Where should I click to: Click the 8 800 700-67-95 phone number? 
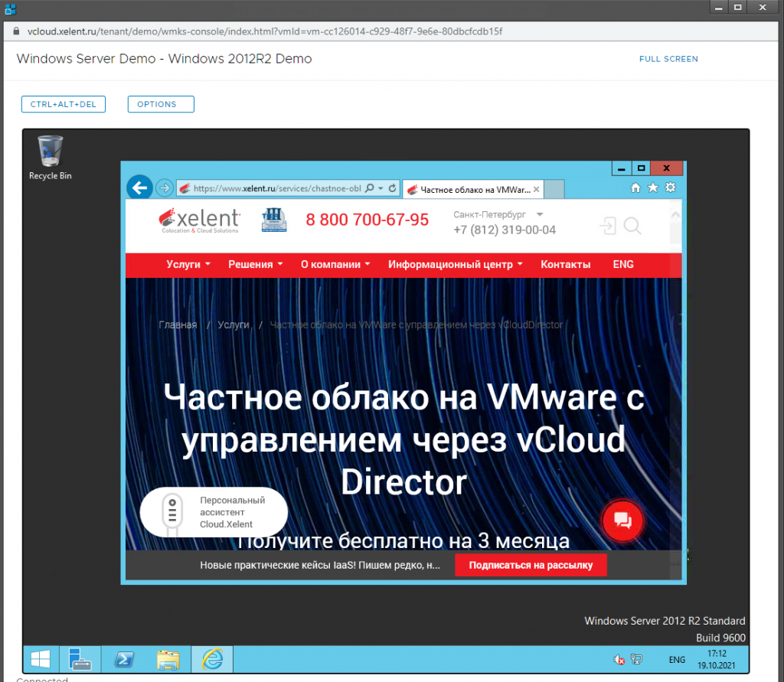(x=367, y=220)
